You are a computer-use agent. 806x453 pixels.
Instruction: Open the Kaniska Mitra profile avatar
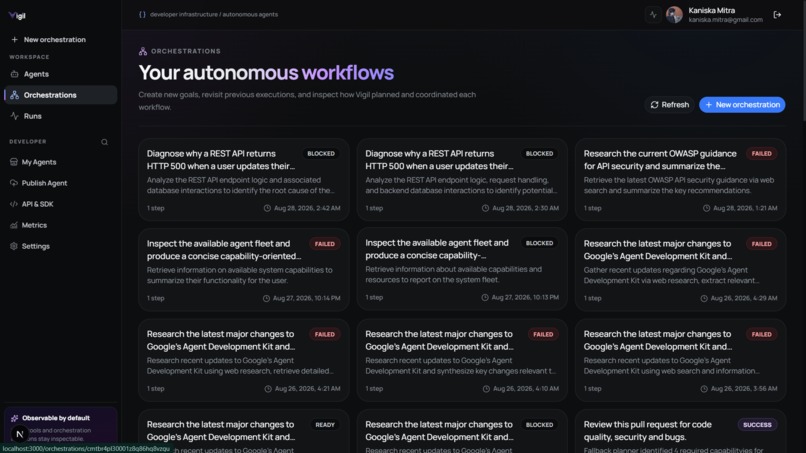[674, 15]
